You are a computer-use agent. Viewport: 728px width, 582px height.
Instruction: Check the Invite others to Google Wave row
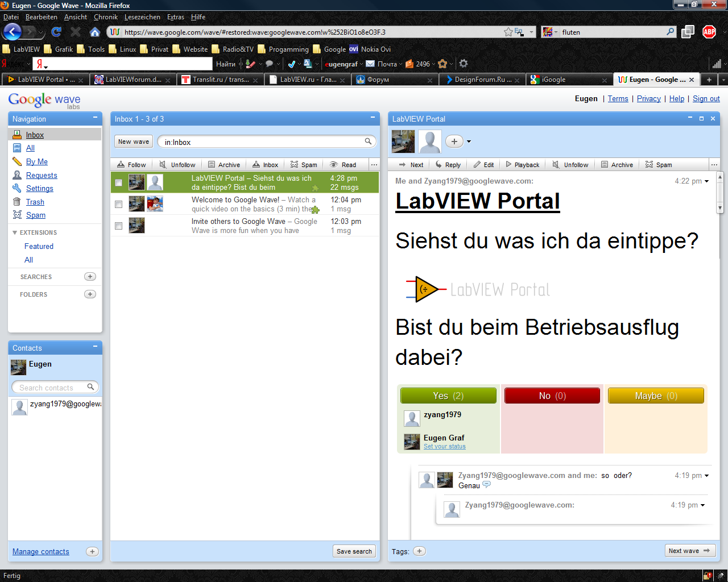(118, 226)
